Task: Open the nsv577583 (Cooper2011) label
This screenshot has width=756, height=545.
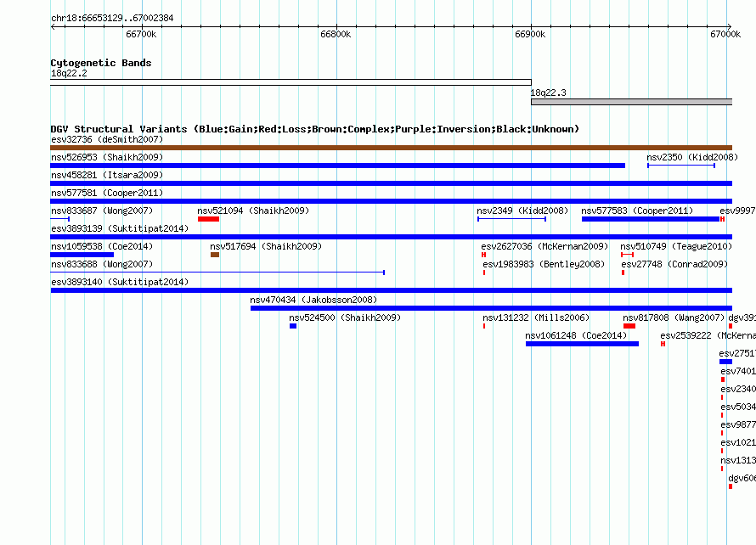Action: pos(637,211)
